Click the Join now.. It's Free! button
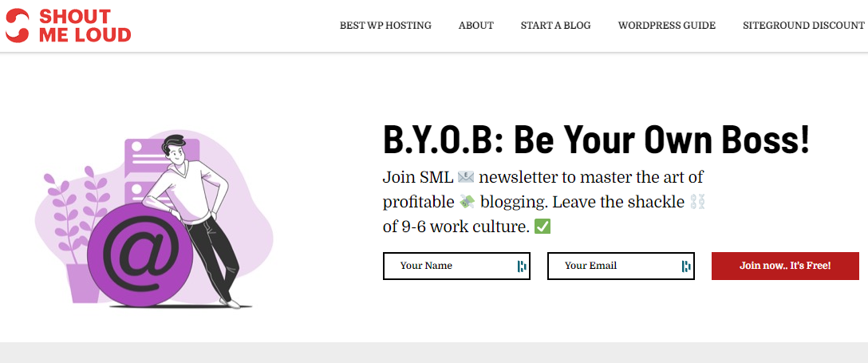868x363 pixels. tap(785, 266)
